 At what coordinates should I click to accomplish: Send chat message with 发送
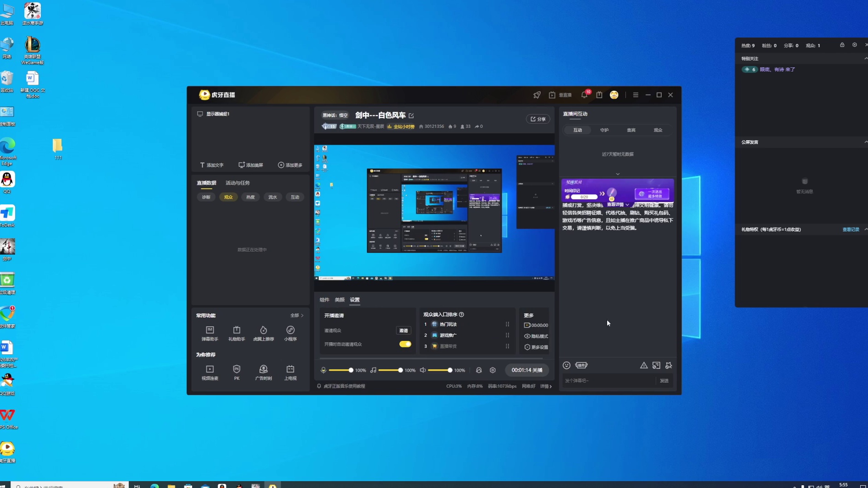point(664,381)
